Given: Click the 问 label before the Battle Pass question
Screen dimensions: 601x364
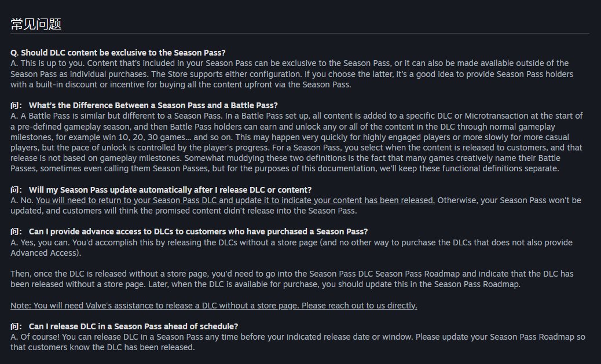Looking at the screenshot, I should click(x=16, y=105).
